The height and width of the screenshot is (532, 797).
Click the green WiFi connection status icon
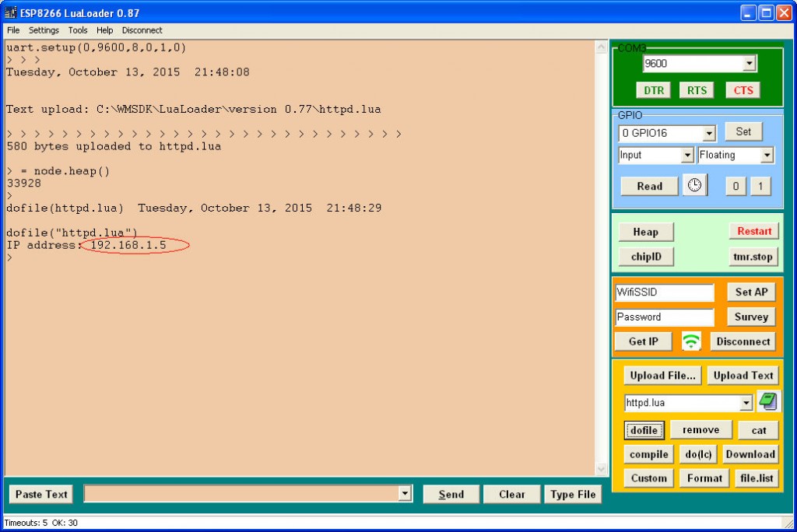coord(691,341)
